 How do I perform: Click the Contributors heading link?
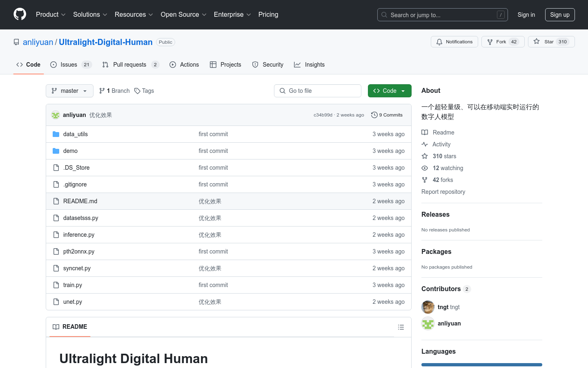tap(446, 289)
